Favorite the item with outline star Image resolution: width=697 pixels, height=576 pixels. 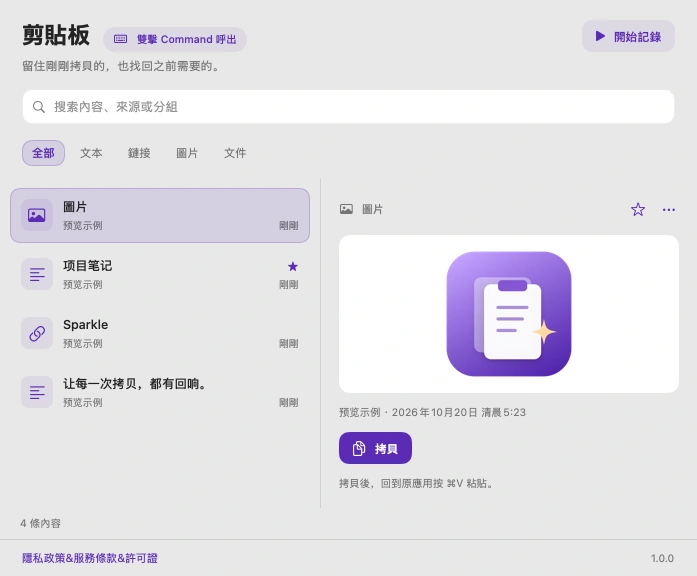(638, 209)
